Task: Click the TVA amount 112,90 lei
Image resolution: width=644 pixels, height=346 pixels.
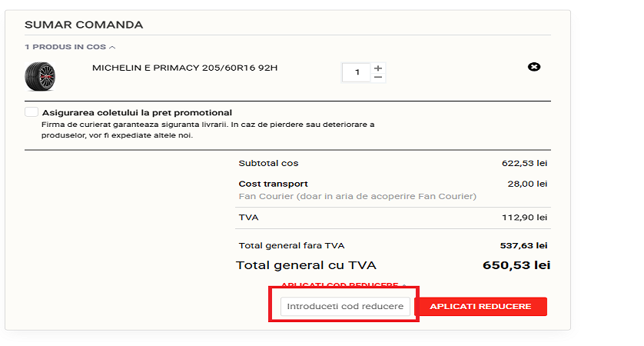Action: coord(524,218)
